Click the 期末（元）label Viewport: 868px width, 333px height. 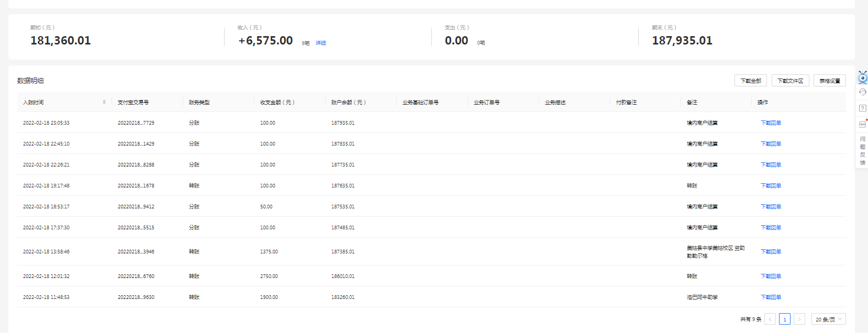click(x=664, y=27)
